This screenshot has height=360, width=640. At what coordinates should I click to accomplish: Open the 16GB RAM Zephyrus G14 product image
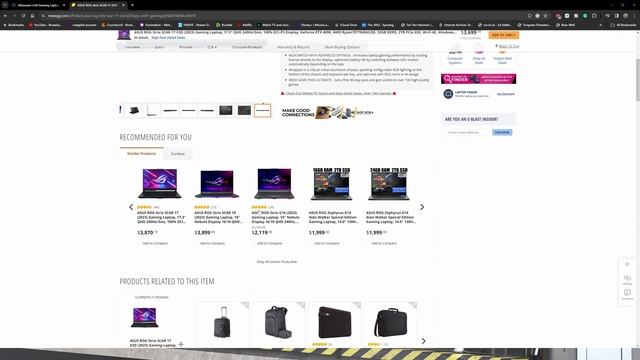[x=331, y=184]
